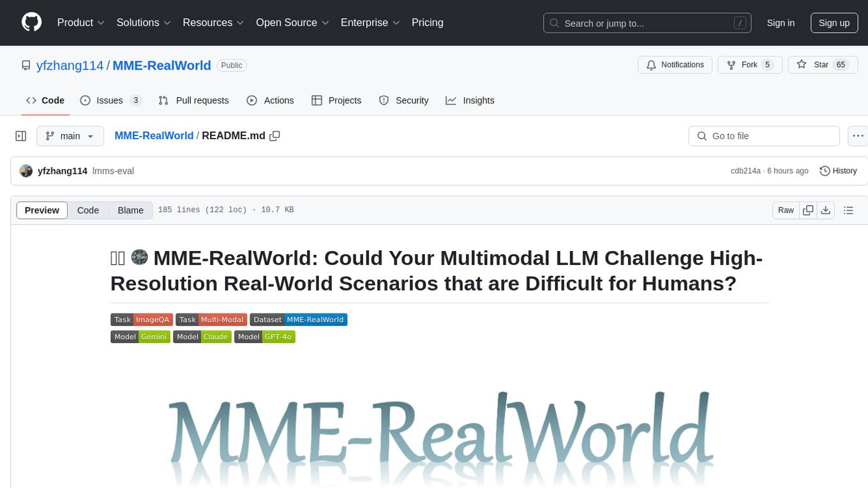The height and width of the screenshot is (488, 868).
Task: Fork the repository
Action: 750,65
